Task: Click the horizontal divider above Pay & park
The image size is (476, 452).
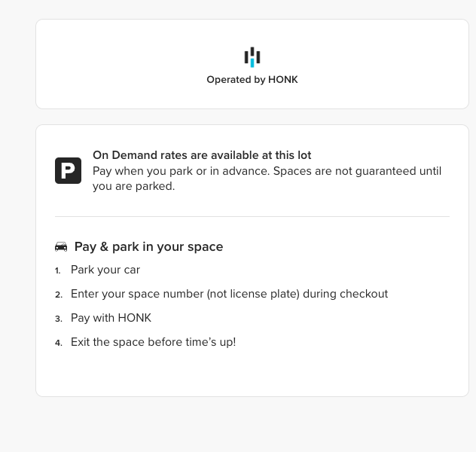Action: coord(252,216)
